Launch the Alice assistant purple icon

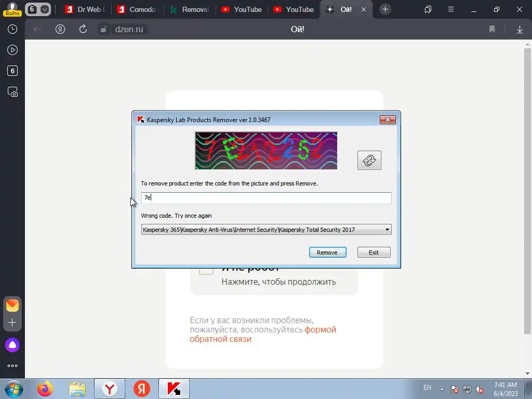[x=12, y=345]
